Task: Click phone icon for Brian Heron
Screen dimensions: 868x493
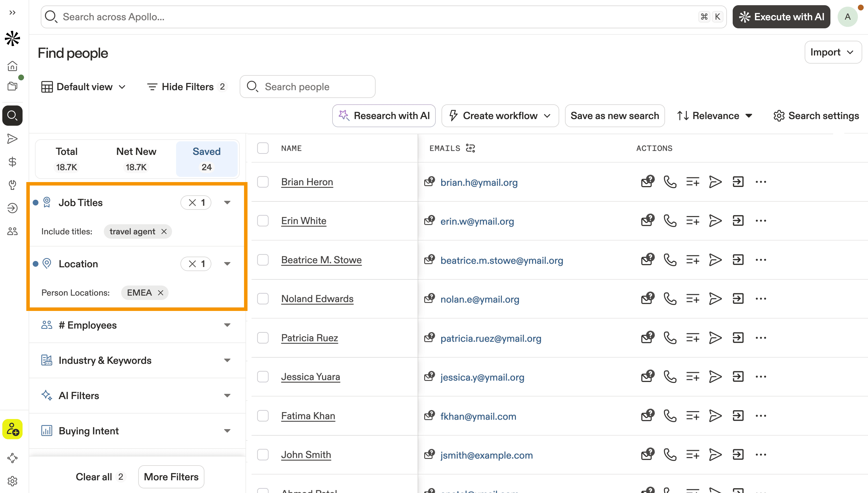Action: coord(670,182)
